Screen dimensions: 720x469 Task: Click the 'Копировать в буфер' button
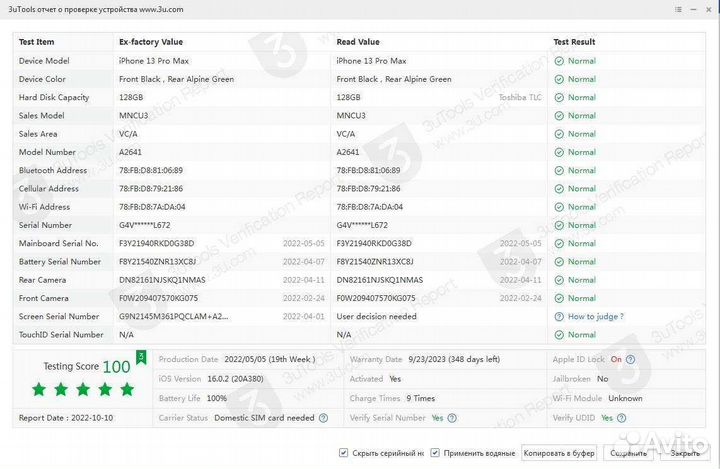click(x=559, y=453)
